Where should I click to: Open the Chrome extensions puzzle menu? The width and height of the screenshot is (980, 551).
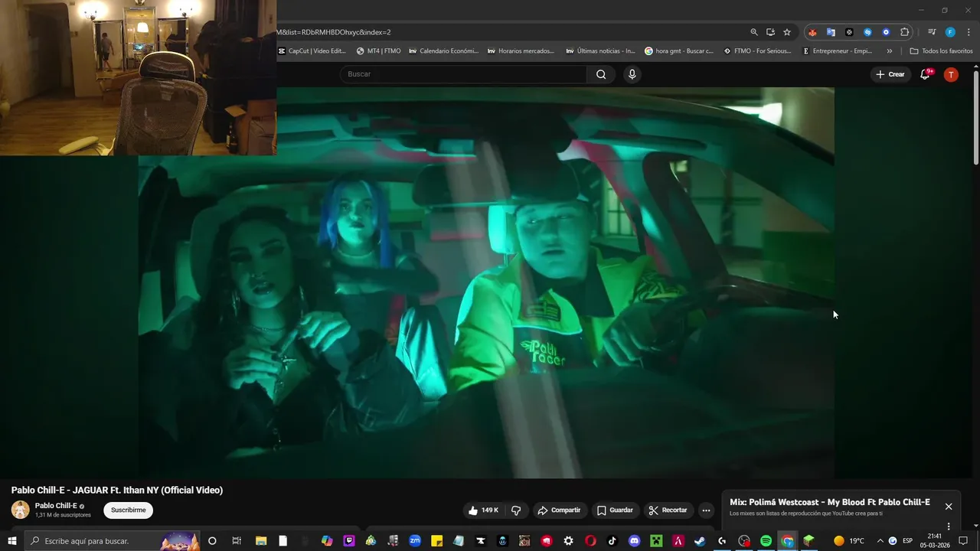click(904, 32)
